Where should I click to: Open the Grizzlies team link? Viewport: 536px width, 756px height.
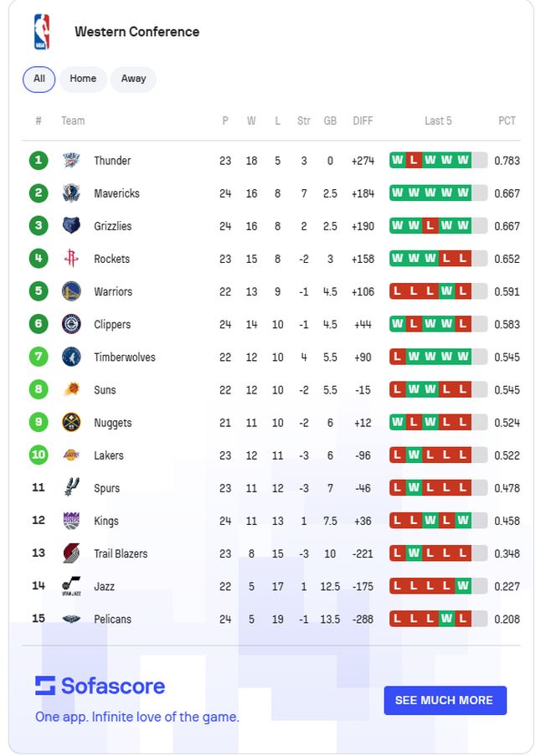click(112, 226)
